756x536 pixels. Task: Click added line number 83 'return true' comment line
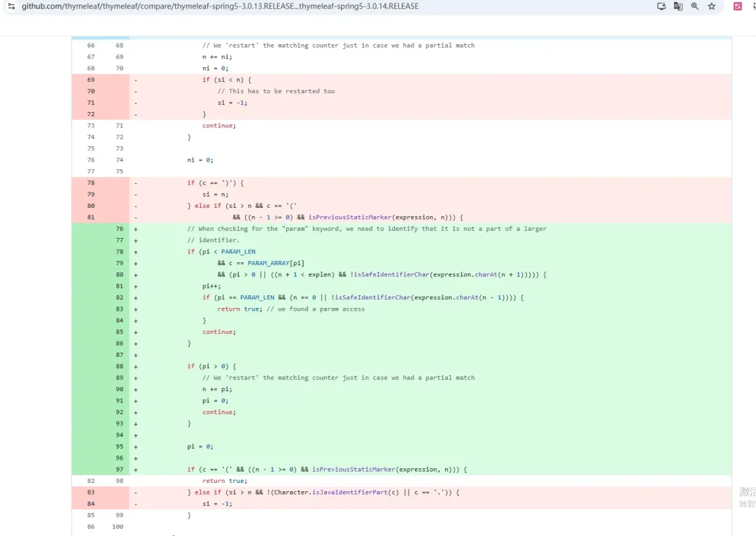[120, 309]
